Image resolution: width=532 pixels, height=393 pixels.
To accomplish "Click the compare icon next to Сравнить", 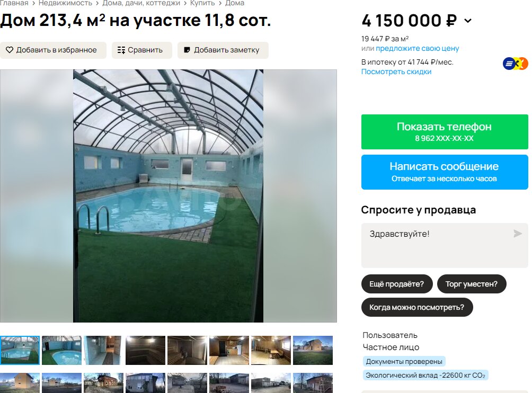I will click(121, 50).
